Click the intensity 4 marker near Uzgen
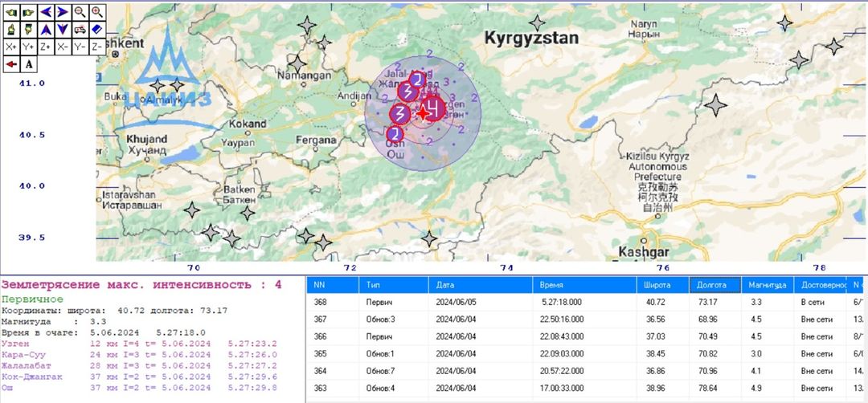868x403 pixels. pos(434,108)
